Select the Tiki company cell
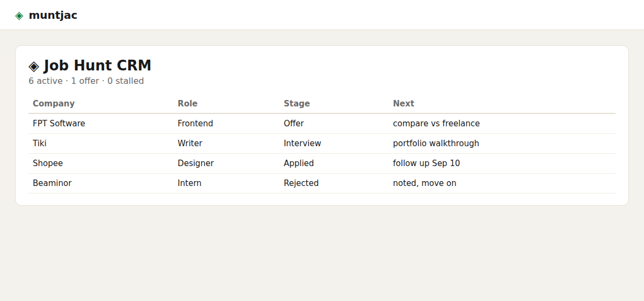The image size is (644, 301). pyautogui.click(x=101, y=144)
